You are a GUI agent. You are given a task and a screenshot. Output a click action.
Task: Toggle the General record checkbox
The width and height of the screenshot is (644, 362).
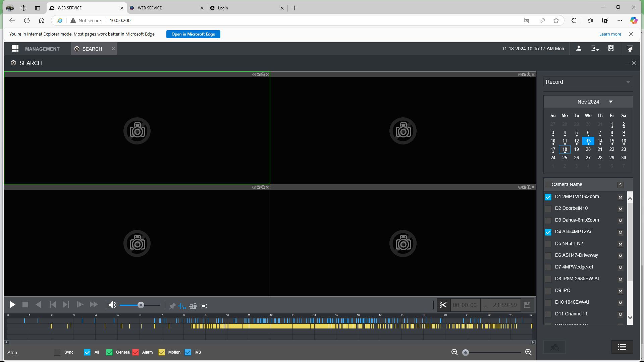[x=109, y=352]
